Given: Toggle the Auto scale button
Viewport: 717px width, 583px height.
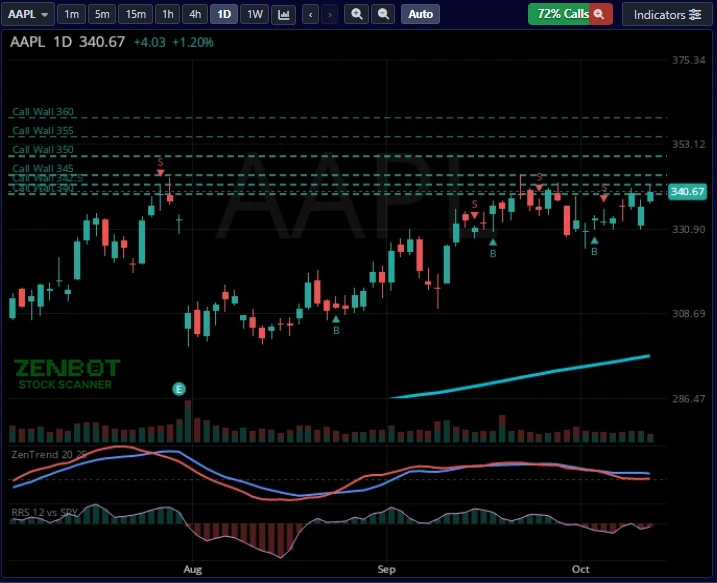Looking at the screenshot, I should coord(421,14).
